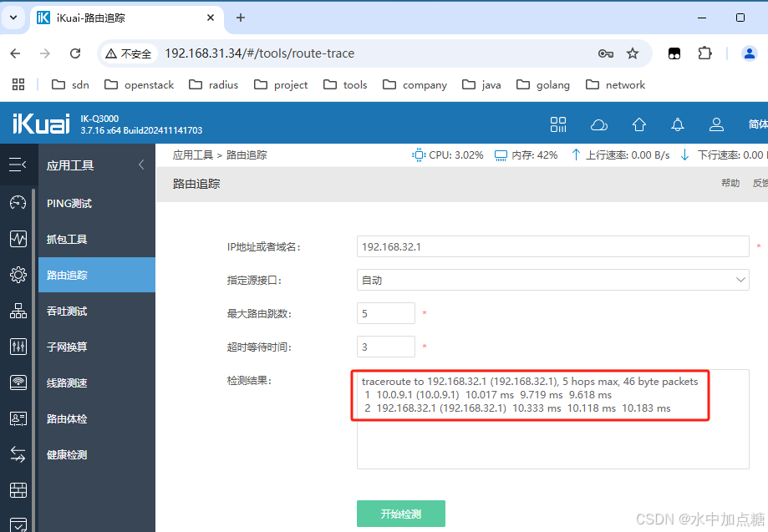Select 抓包工具 menu item
The width and height of the screenshot is (768, 532).
click(97, 239)
